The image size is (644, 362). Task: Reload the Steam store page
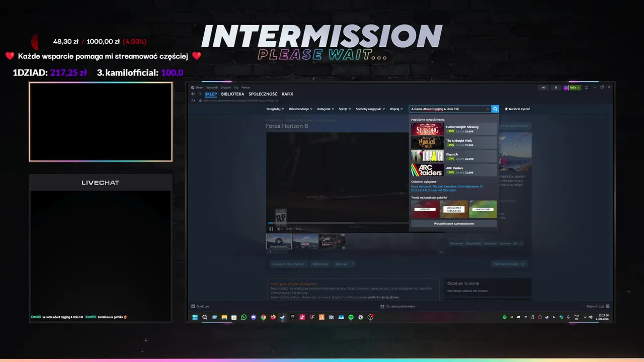(193, 101)
